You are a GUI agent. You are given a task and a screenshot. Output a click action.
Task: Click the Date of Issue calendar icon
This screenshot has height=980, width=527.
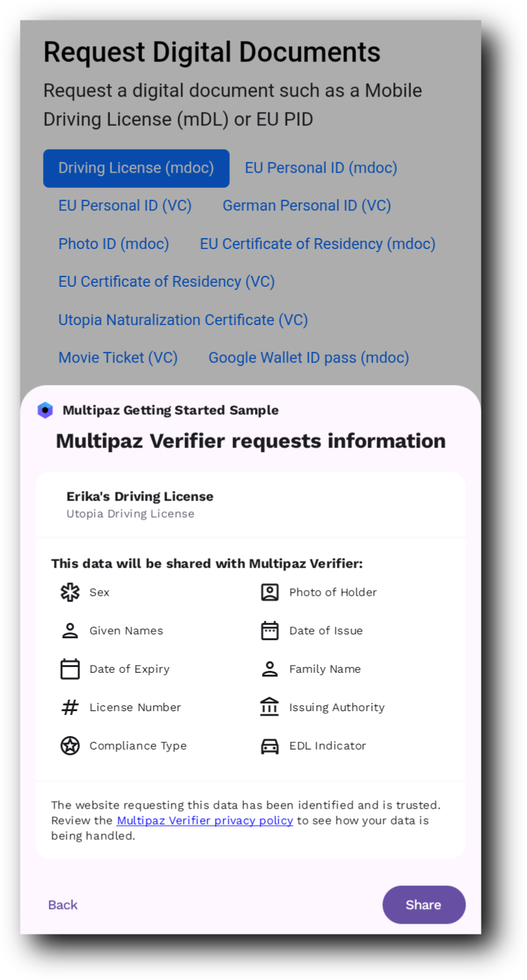pos(270,631)
